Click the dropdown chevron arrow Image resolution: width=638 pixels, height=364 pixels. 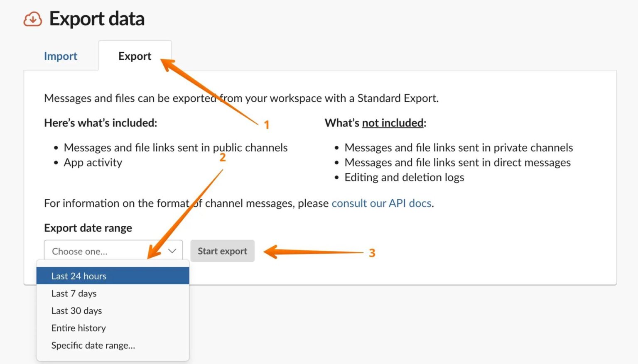172,251
